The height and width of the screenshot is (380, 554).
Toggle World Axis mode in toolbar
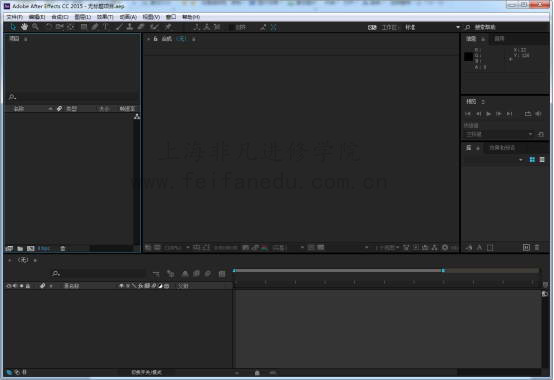(207, 27)
